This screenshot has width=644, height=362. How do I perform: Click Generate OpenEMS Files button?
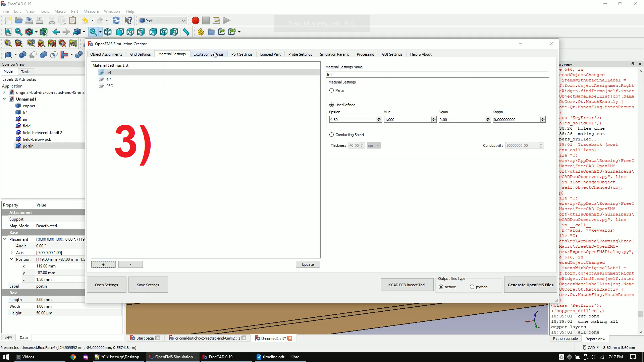point(530,285)
